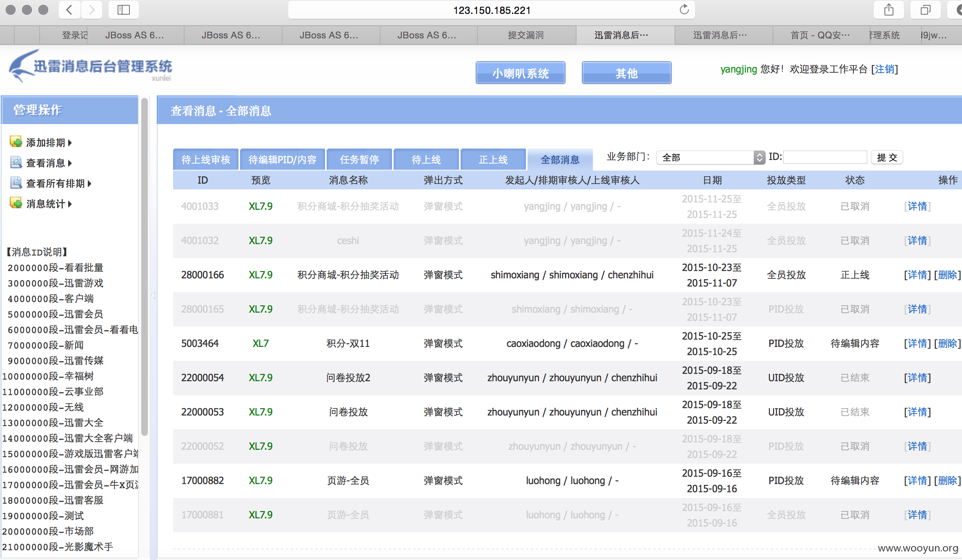Switch to the 正上线 tab
962x560 pixels.
click(493, 160)
